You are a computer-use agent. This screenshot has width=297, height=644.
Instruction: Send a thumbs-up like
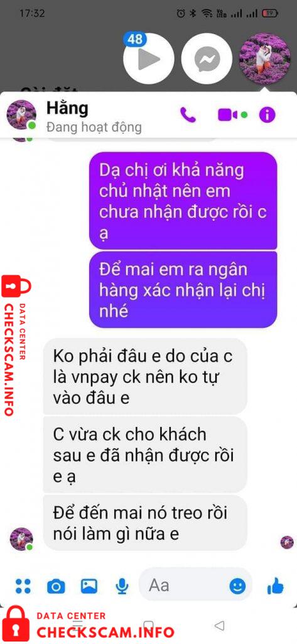275,586
